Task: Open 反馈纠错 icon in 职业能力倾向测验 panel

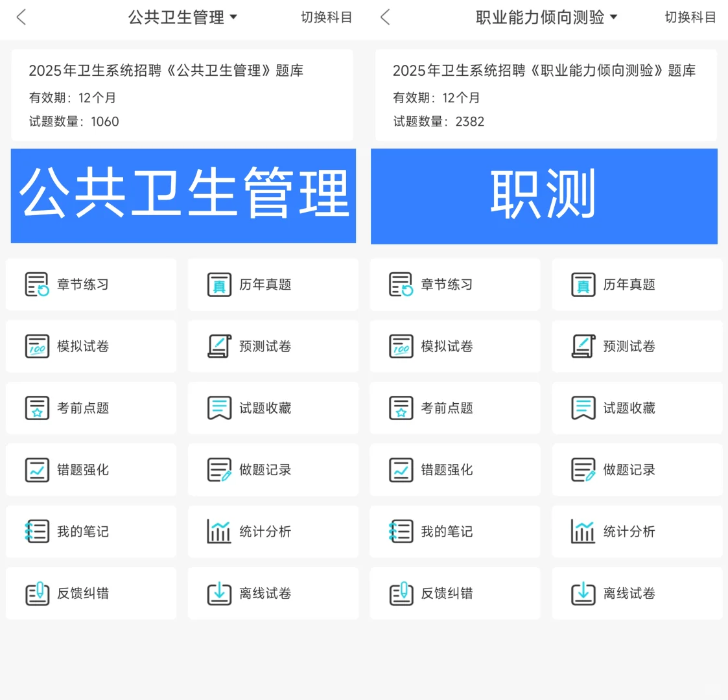Action: (401, 593)
